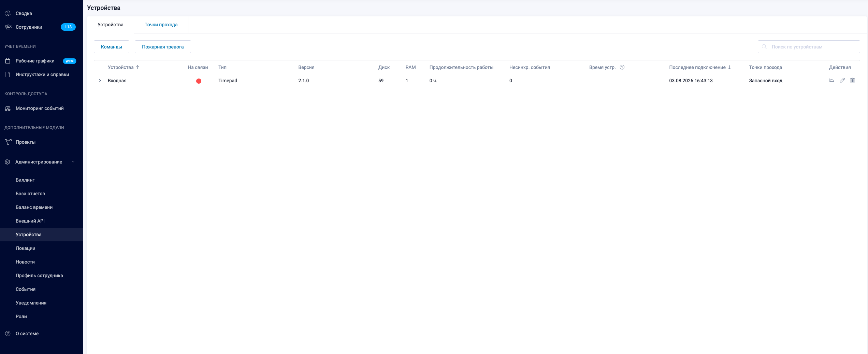Click the Запасной вход access point cell
This screenshot has width=868, height=354.
(765, 81)
